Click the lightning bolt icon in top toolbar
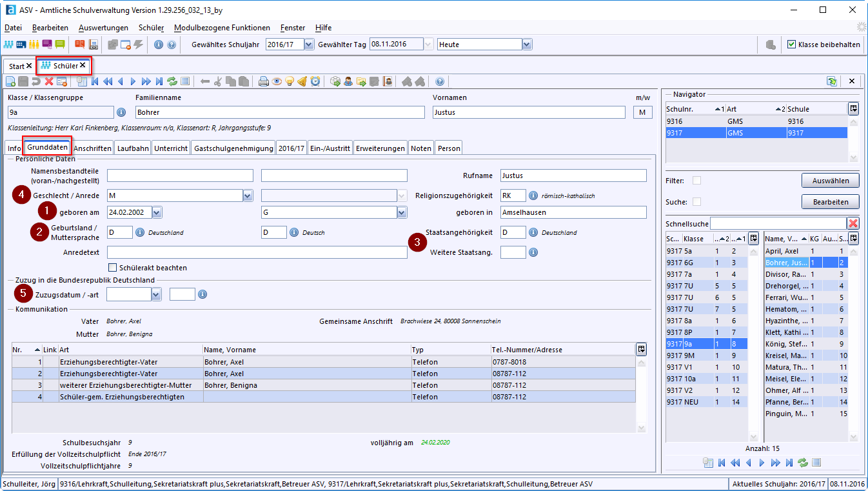This screenshot has width=868, height=491. (x=138, y=45)
